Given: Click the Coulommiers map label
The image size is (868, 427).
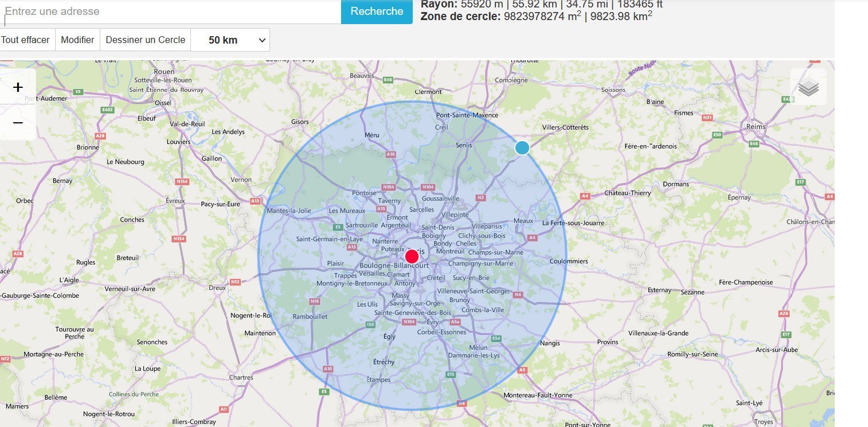Looking at the screenshot, I should (569, 261).
